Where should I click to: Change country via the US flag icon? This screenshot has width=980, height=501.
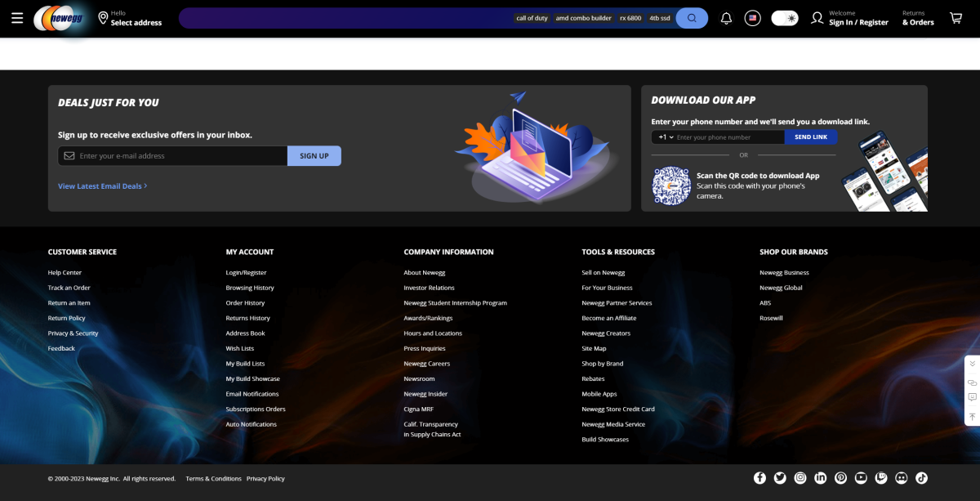[752, 18]
